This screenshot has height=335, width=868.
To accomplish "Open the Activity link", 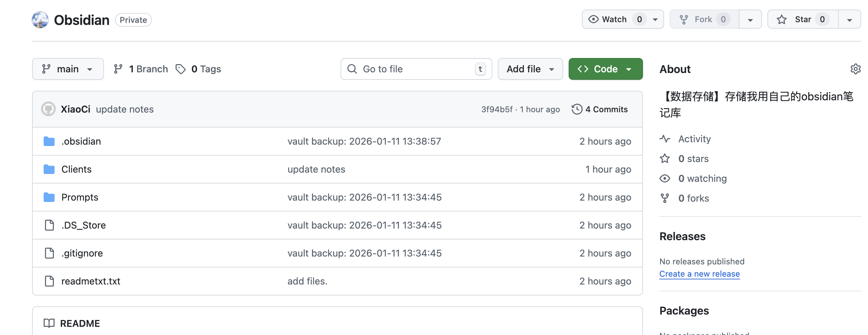I will [694, 139].
